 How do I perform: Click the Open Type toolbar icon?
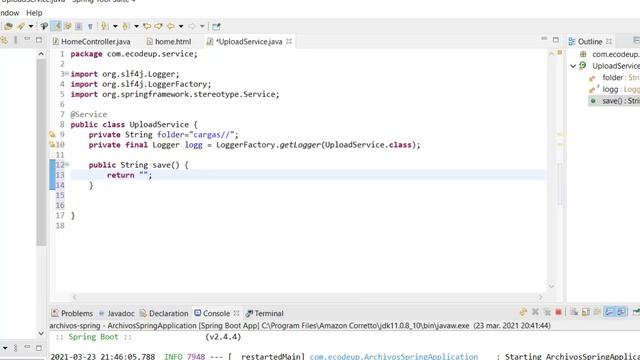click(9, 27)
